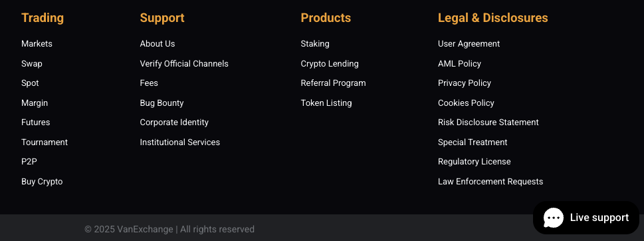Screen dimensions: 644x241
Task: Click the P2P footer link
Action: 29,162
